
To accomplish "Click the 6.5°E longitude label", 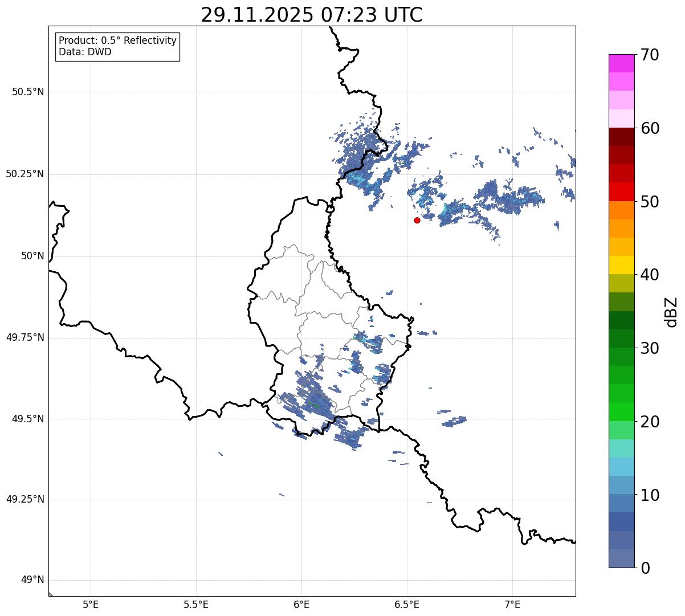I will pos(407,604).
